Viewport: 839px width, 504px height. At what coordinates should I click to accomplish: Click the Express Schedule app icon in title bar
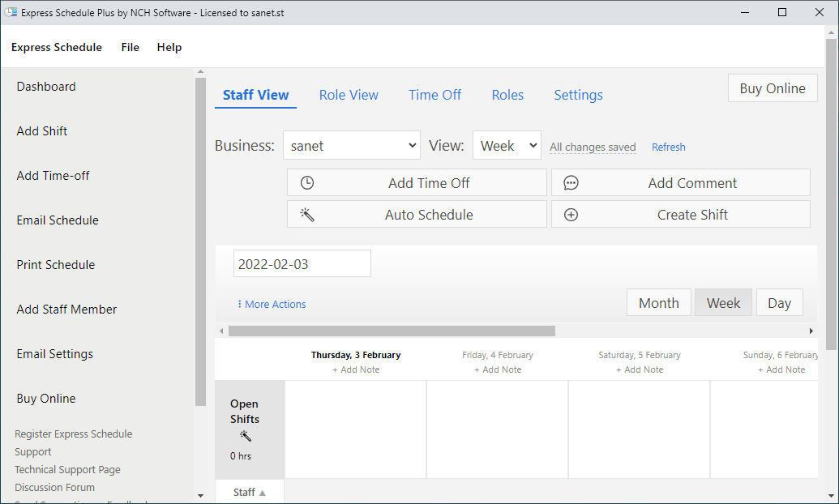[11, 12]
